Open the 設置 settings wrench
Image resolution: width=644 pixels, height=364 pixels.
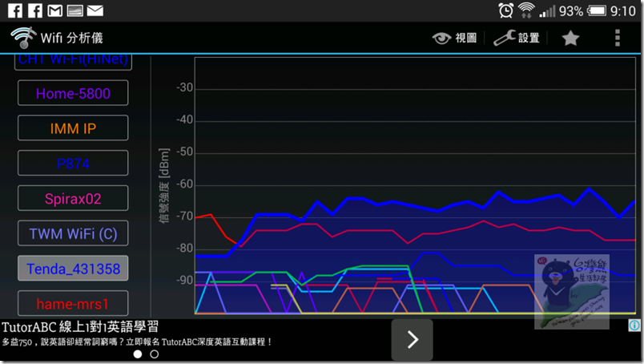pos(517,38)
